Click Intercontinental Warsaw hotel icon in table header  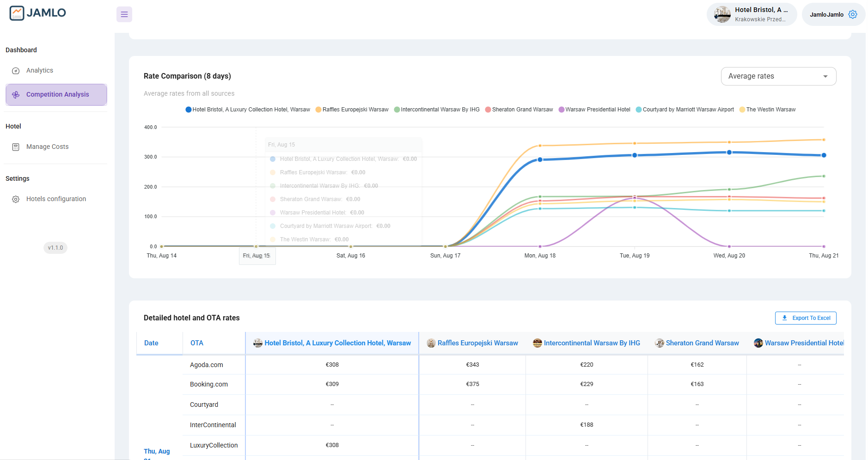click(537, 343)
